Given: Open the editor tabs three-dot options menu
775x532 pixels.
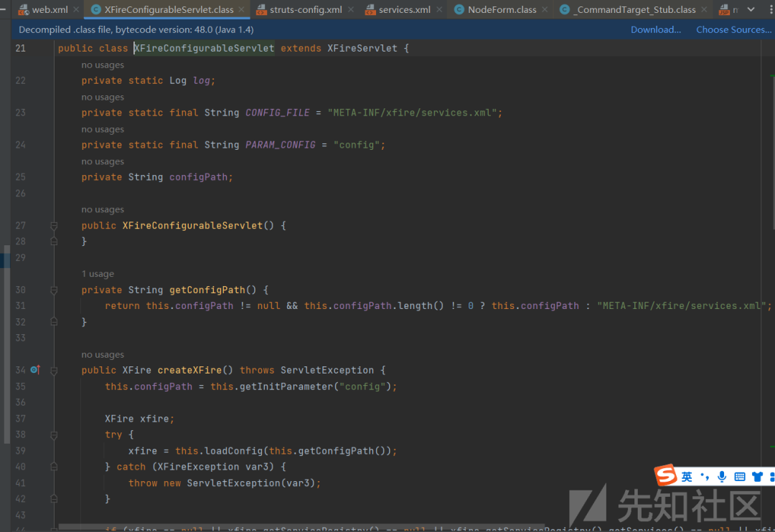Looking at the screenshot, I should pyautogui.click(x=771, y=9).
